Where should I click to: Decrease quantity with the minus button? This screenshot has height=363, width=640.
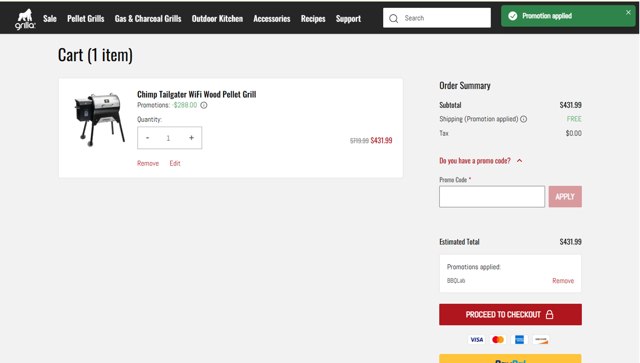[147, 138]
